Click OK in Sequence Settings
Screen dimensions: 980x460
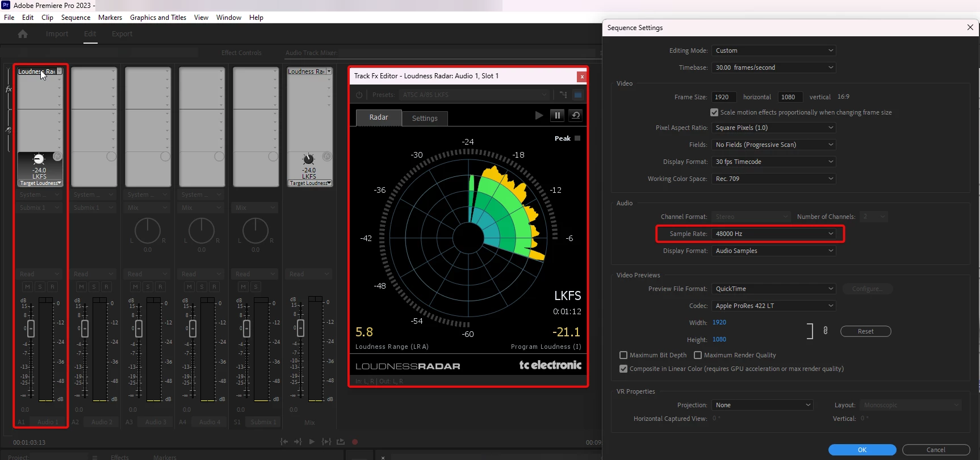862,450
